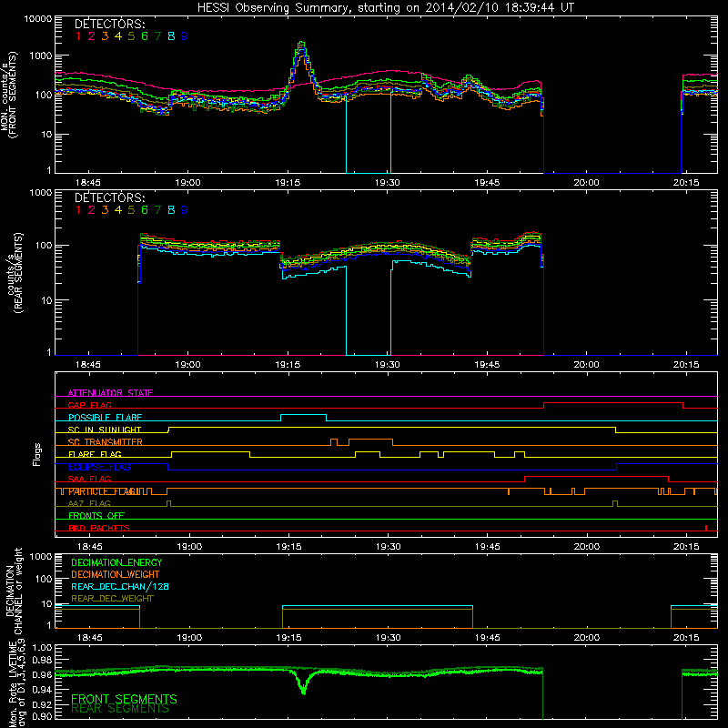Click the REAR_DEC_WEIGHT legend entry

pos(112,599)
